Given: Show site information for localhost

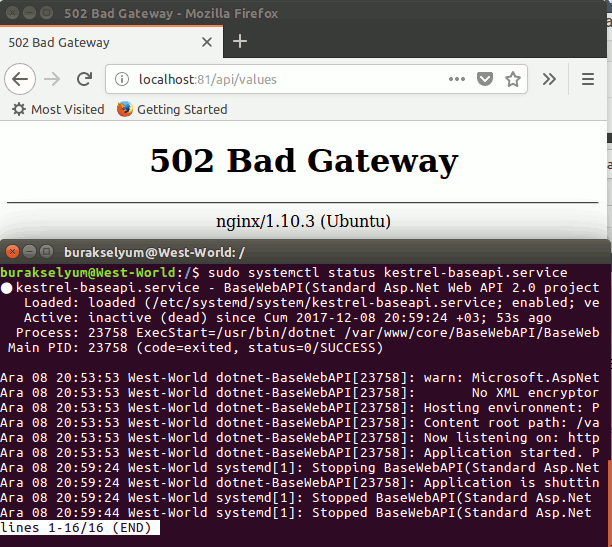Looking at the screenshot, I should point(123,79).
